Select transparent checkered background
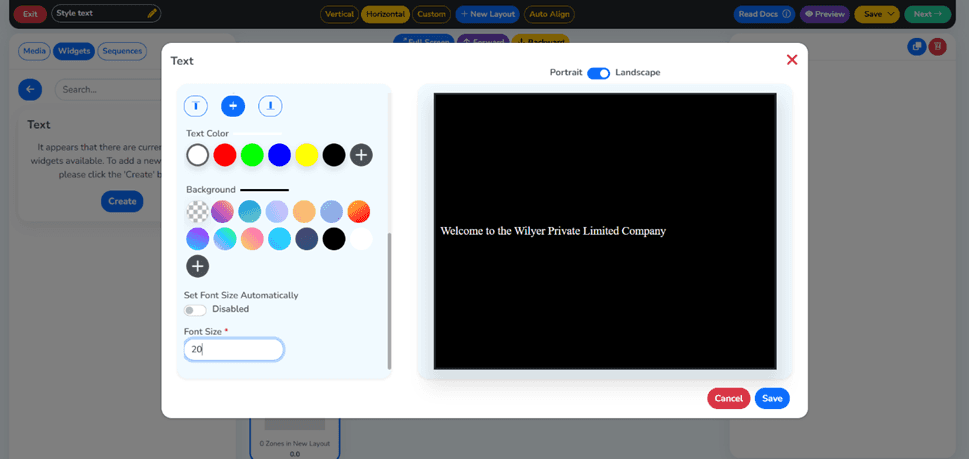969x459 pixels. (x=198, y=212)
